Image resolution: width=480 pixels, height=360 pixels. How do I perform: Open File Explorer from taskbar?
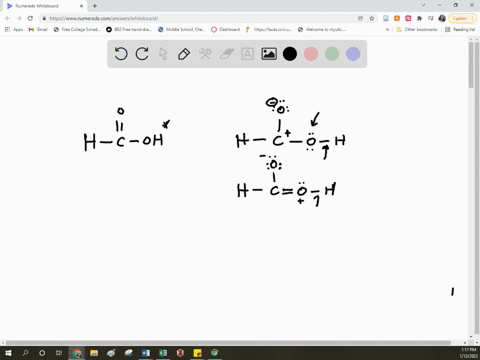pyautogui.click(x=94, y=353)
